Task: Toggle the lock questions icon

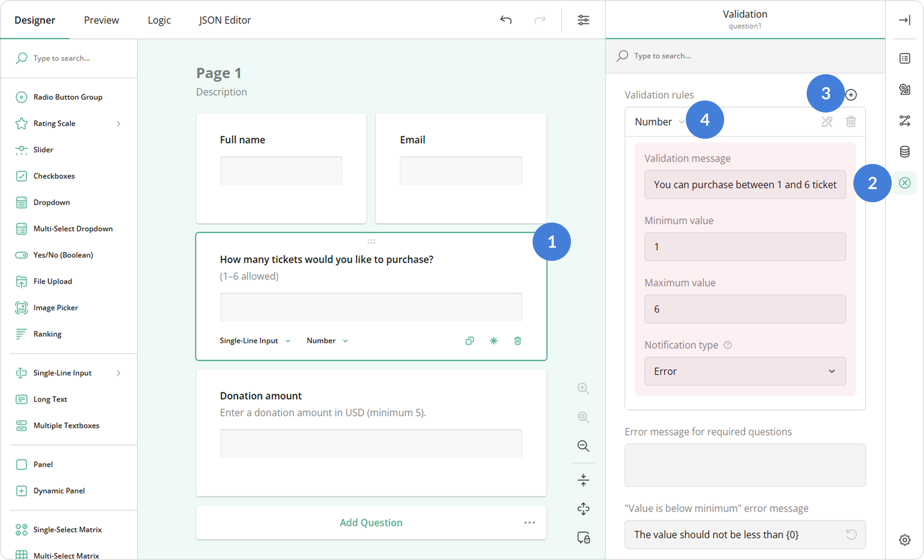Action: coord(583,537)
